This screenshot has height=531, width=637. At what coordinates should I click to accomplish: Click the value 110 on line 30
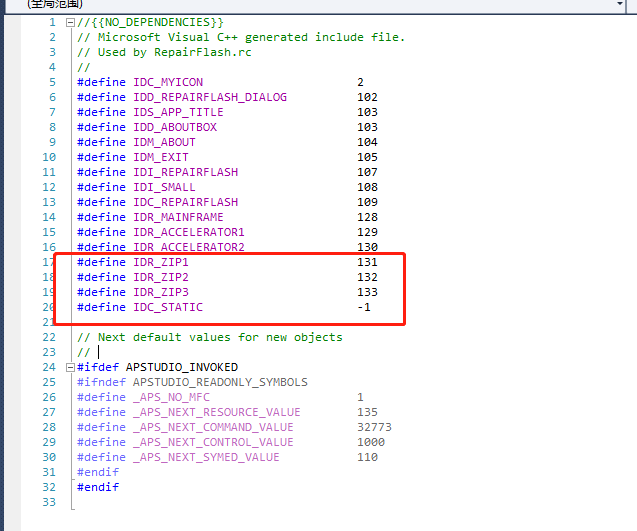click(367, 458)
